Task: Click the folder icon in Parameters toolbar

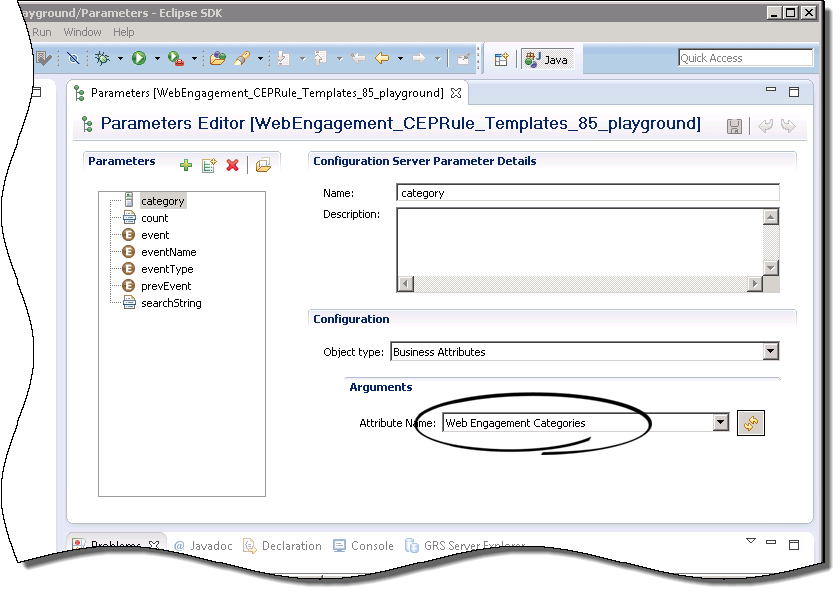Action: pyautogui.click(x=263, y=165)
